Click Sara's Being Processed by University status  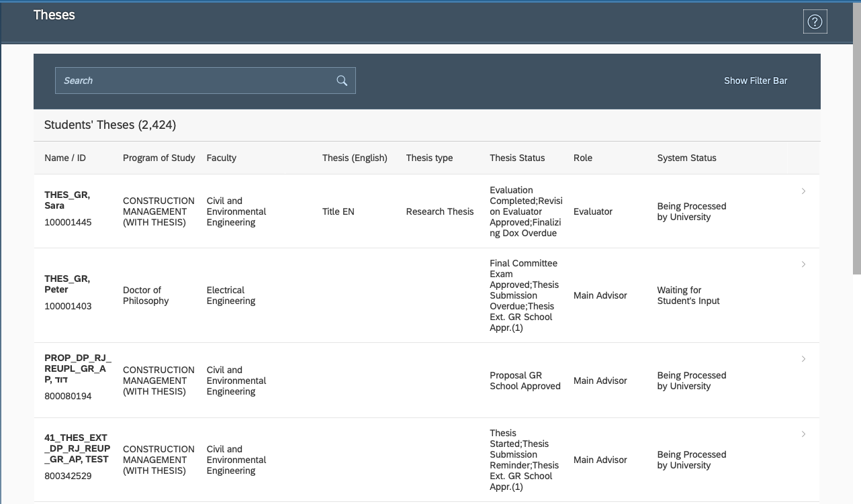click(x=692, y=211)
